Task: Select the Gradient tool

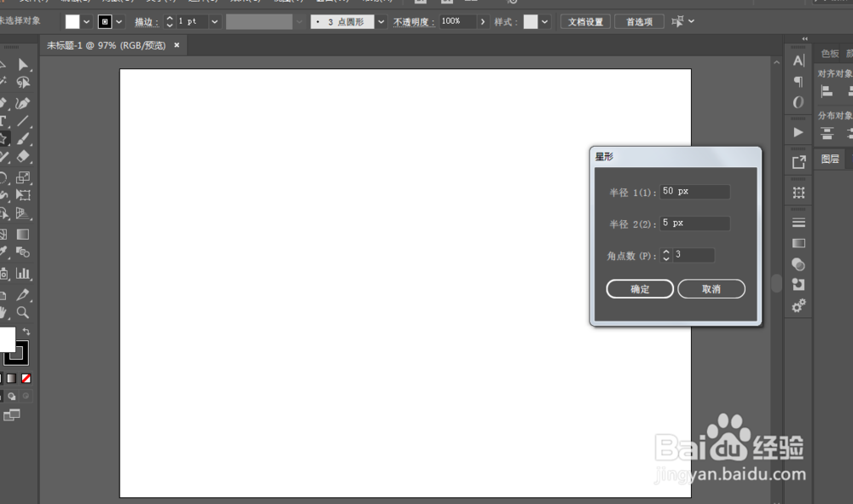Action: click(24, 233)
